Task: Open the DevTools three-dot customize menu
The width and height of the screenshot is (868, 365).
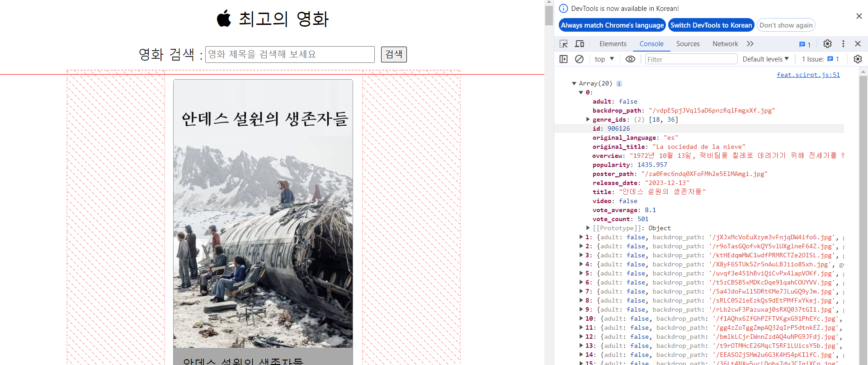Action: (843, 44)
